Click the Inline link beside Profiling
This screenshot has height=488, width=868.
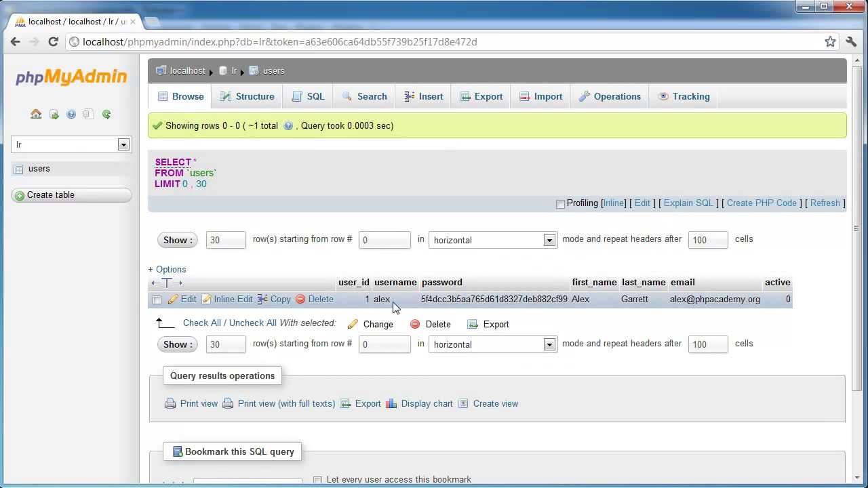[x=613, y=203]
